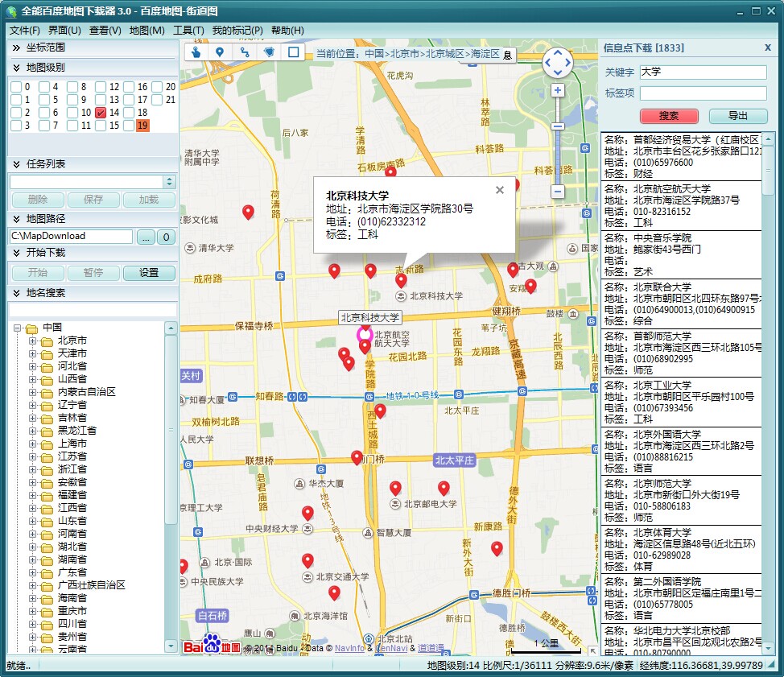Click the compass navigation control on the map
Image resolution: width=784 pixels, height=677 pixels.
click(558, 61)
